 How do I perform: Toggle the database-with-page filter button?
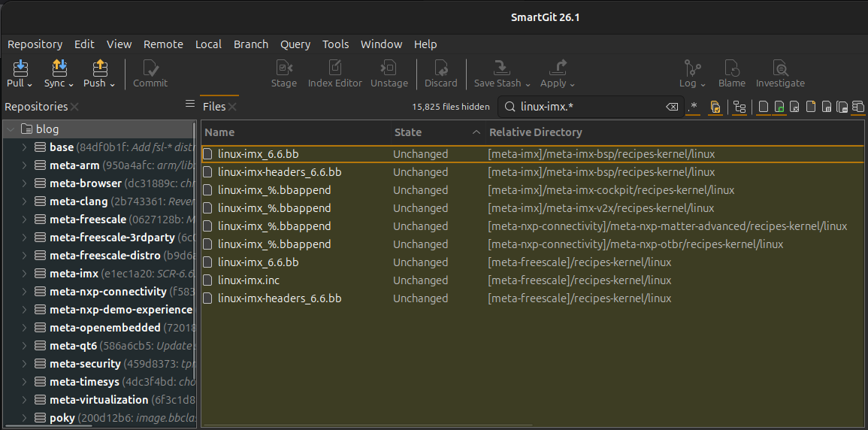(x=858, y=107)
